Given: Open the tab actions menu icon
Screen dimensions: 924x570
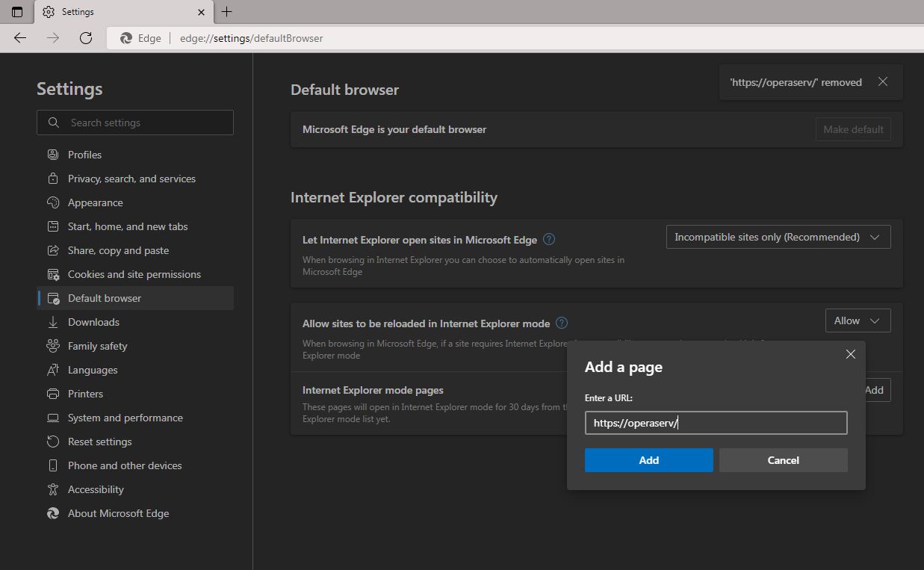Looking at the screenshot, I should pyautogui.click(x=17, y=12).
